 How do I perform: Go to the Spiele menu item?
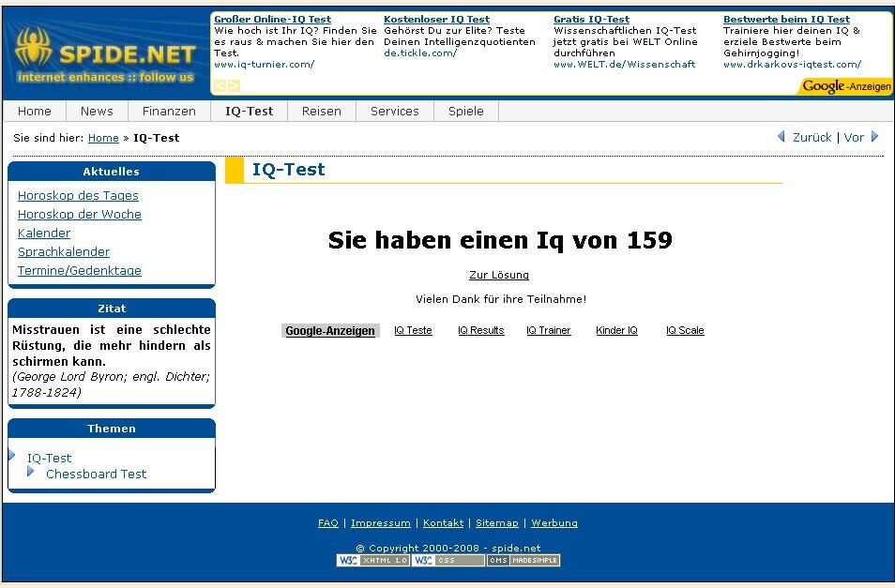coord(465,111)
